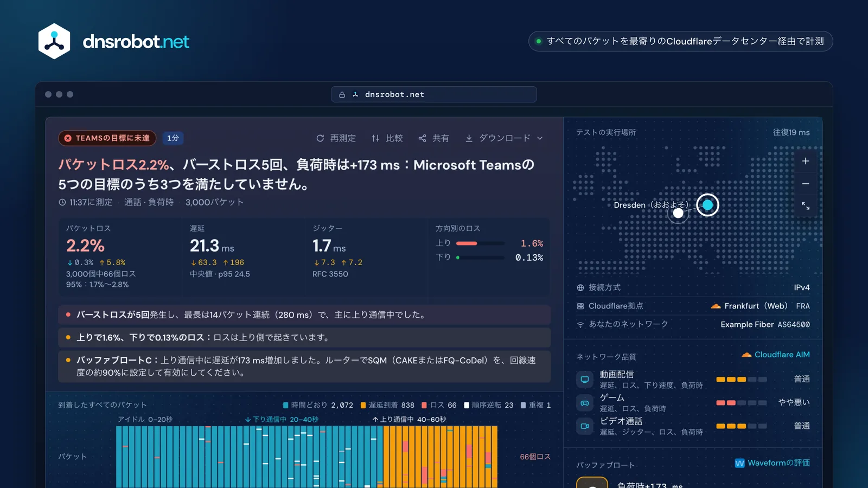This screenshot has width=868, height=488.
Task: Open the Waveformの評価 link
Action: click(x=773, y=463)
